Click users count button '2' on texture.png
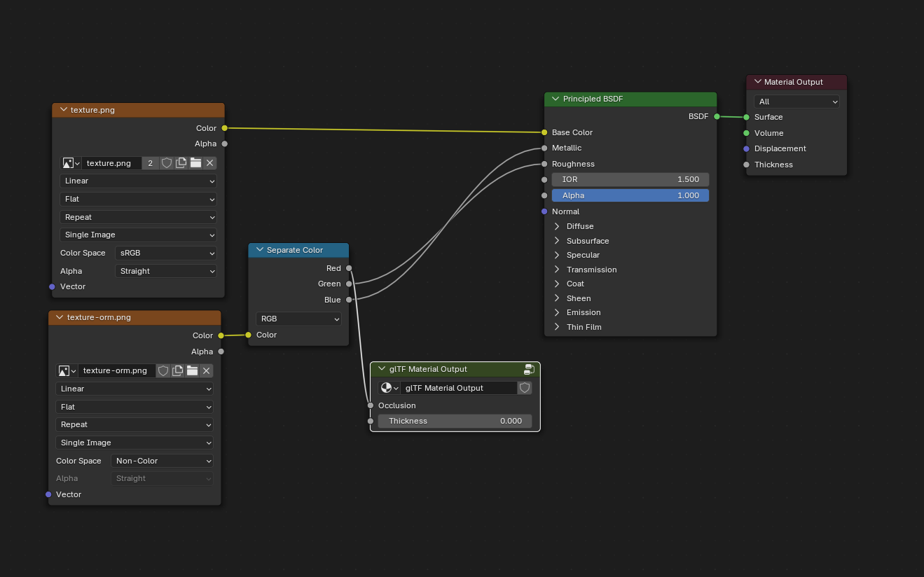 click(151, 163)
